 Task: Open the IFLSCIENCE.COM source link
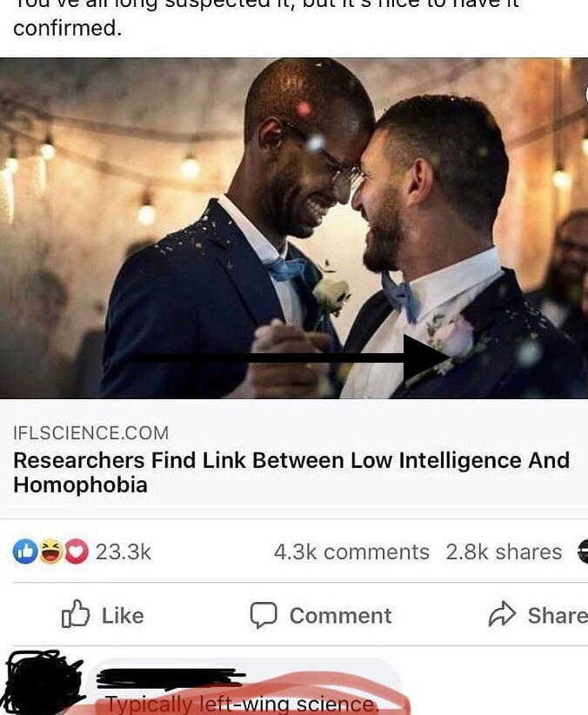point(91,432)
